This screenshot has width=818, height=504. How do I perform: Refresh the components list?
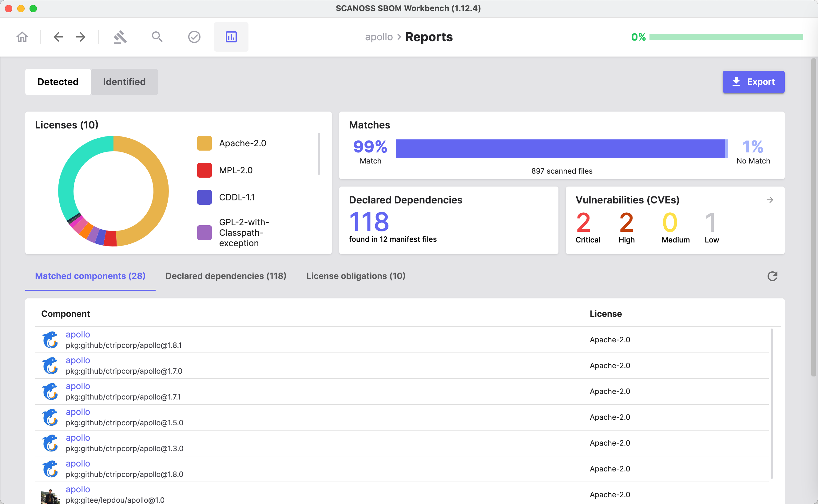coord(772,276)
